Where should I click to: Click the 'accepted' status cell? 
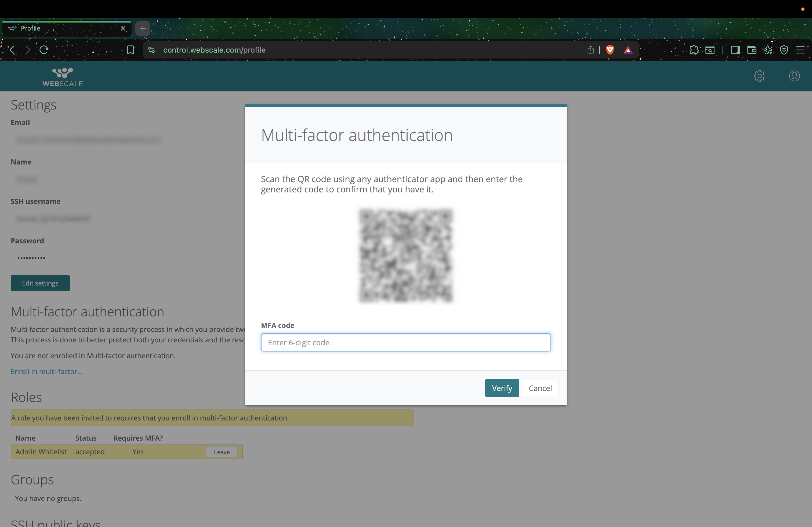pos(90,452)
